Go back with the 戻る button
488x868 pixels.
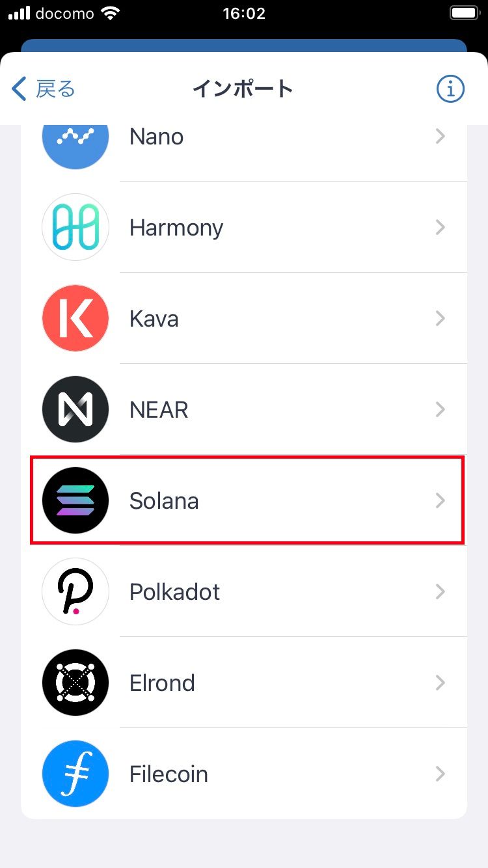point(44,88)
